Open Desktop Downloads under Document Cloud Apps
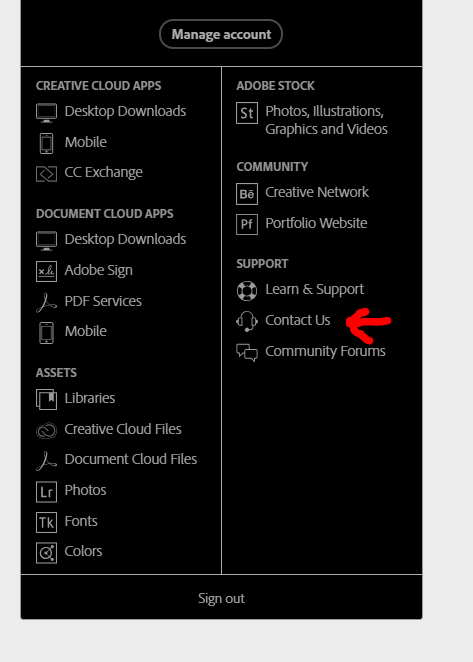This screenshot has width=473, height=662. coord(125,239)
